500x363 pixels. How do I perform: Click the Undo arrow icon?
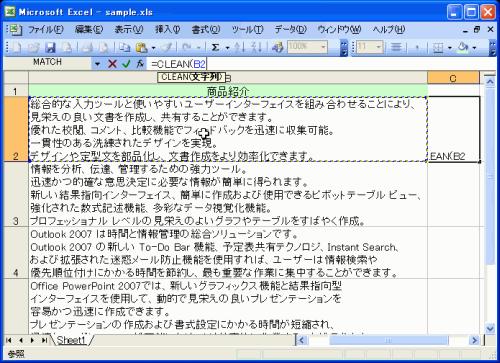187,48
